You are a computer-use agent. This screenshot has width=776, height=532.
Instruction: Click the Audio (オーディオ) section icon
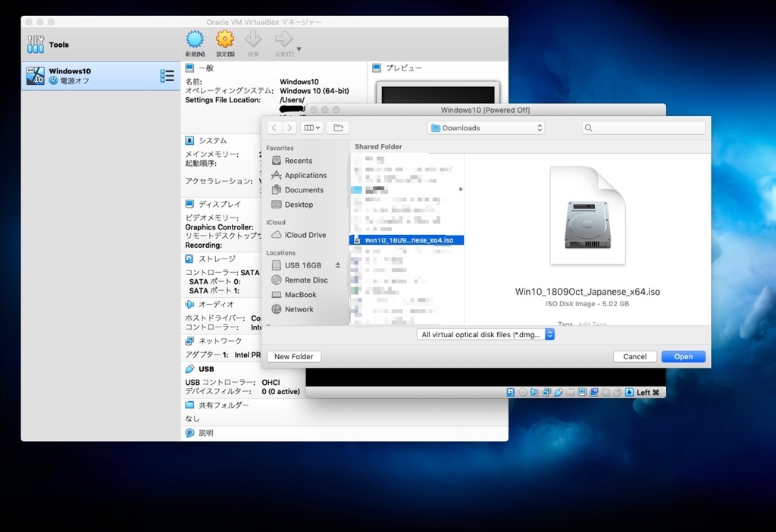(189, 305)
